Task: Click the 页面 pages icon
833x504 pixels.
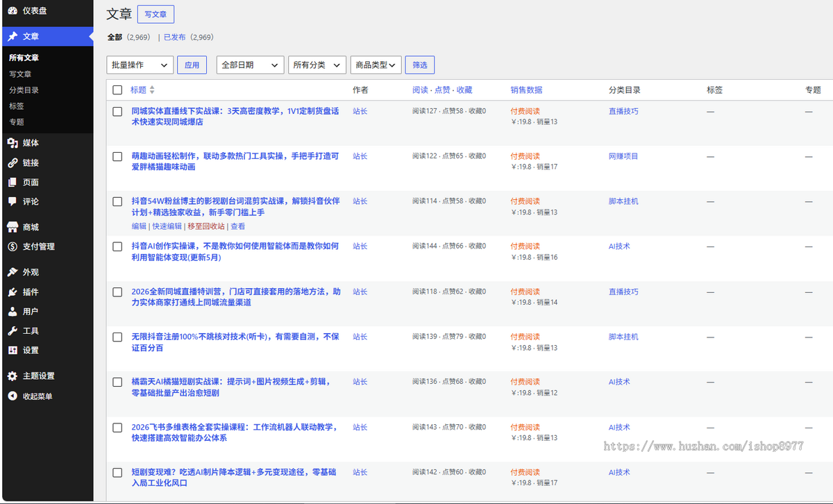Action: tap(12, 182)
